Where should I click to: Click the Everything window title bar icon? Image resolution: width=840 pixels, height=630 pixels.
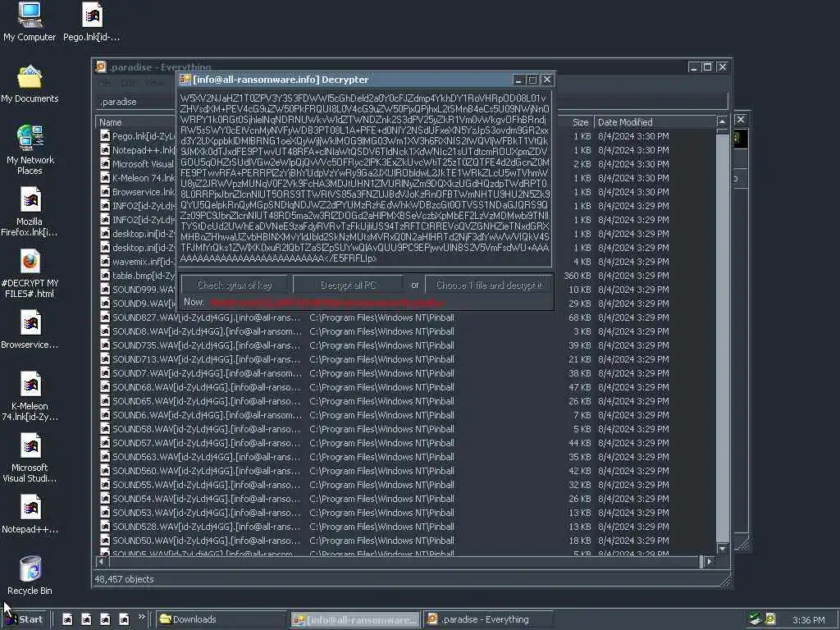pos(101,67)
